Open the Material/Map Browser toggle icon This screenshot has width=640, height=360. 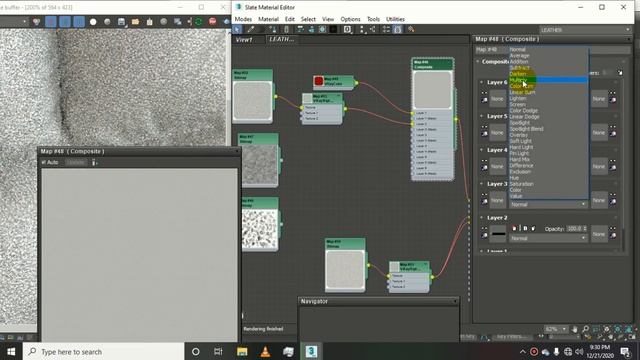[386, 29]
